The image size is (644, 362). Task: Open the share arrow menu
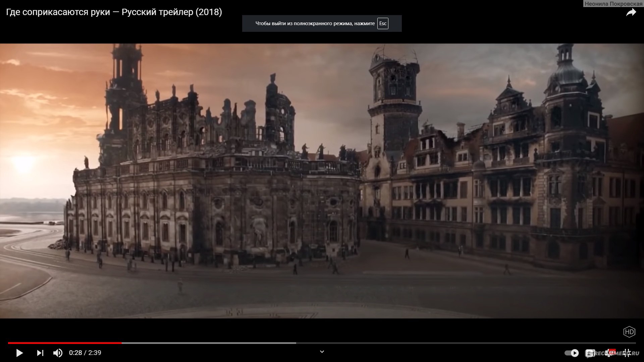(x=631, y=13)
